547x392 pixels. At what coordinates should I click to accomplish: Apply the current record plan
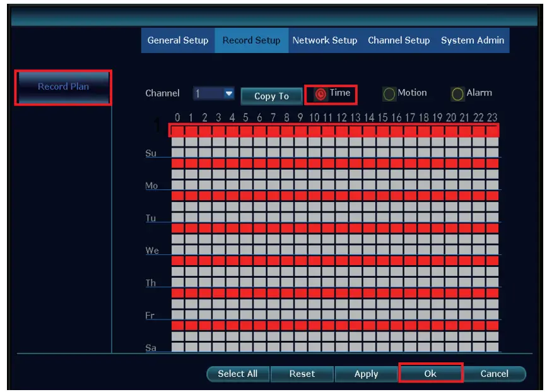(366, 373)
